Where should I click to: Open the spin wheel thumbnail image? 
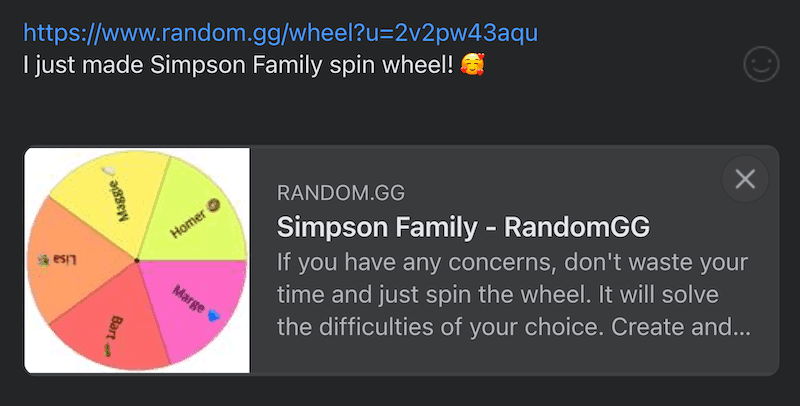click(137, 261)
